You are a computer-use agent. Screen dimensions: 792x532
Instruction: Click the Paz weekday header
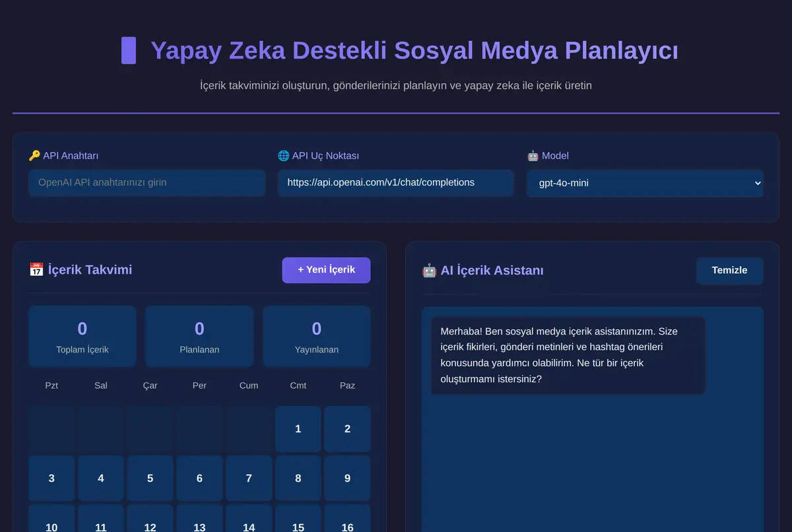(347, 385)
